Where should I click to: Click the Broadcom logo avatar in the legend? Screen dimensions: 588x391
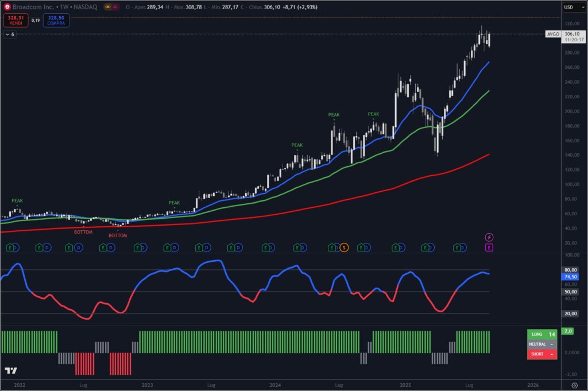[x=7, y=7]
